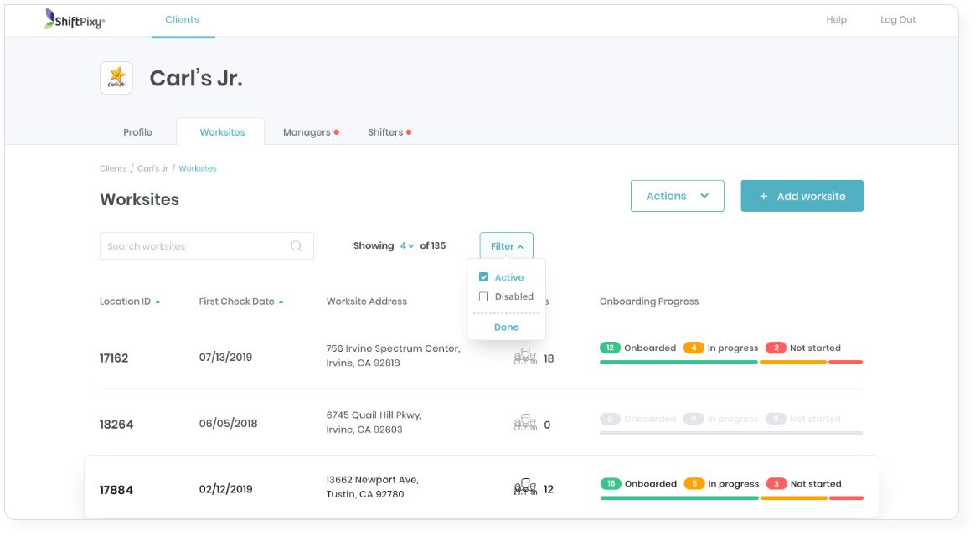Click the shifters icon for worksite 17884
Viewport: 980px width, 541px height.
pos(525,487)
